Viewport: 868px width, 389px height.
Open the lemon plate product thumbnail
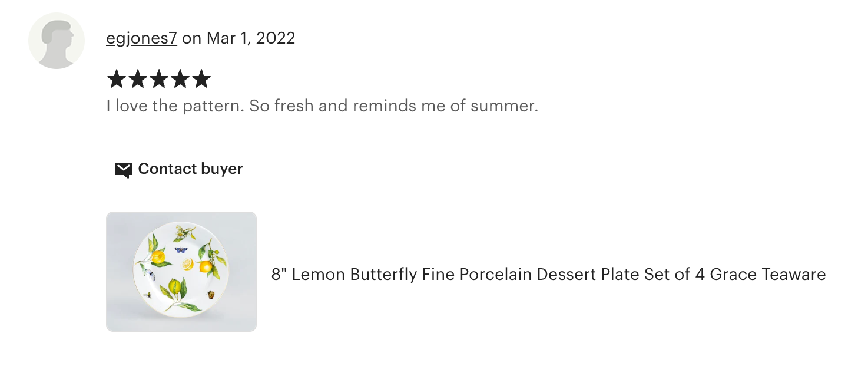[x=181, y=272]
